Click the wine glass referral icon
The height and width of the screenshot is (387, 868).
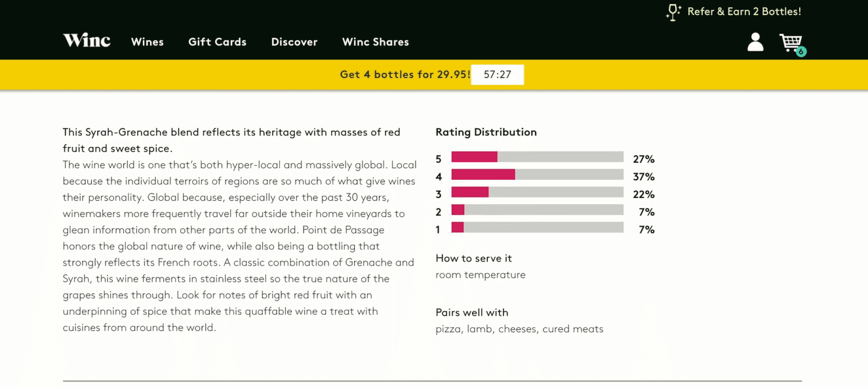click(673, 12)
